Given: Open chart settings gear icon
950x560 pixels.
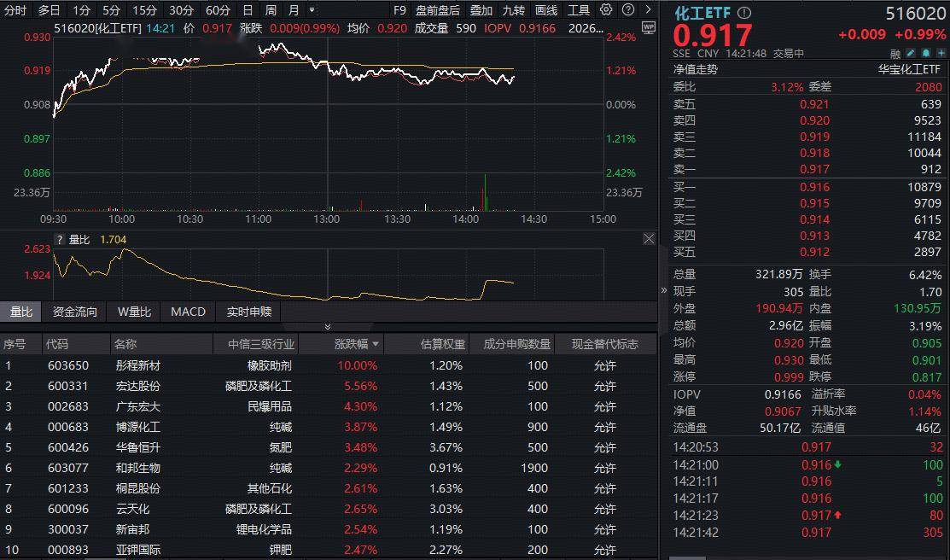Looking at the screenshot, I should pos(606,9).
